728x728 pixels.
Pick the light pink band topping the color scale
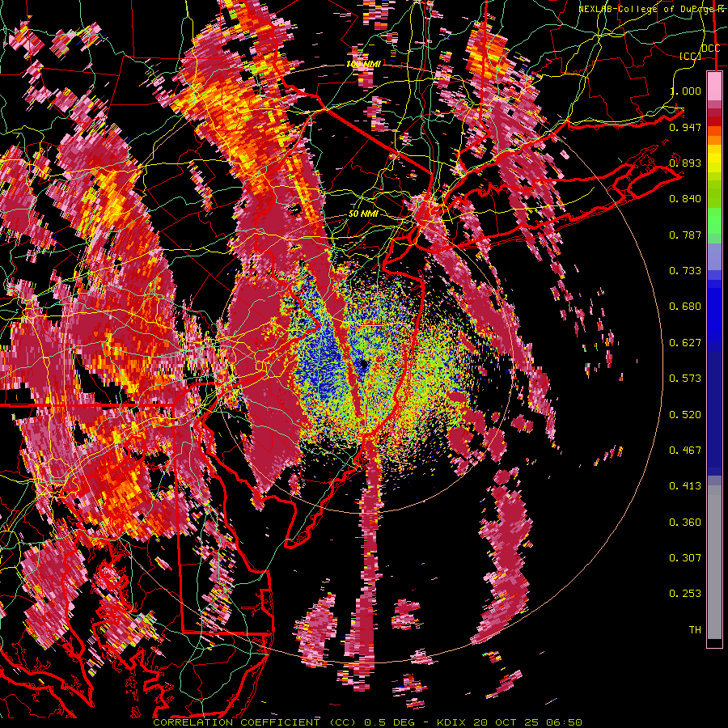click(714, 86)
